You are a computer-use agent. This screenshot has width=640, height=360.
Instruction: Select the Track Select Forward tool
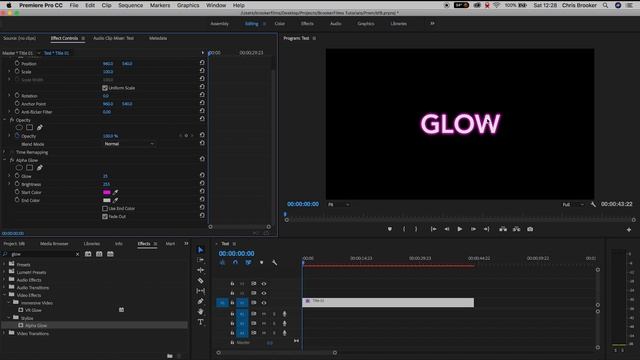pos(200,260)
